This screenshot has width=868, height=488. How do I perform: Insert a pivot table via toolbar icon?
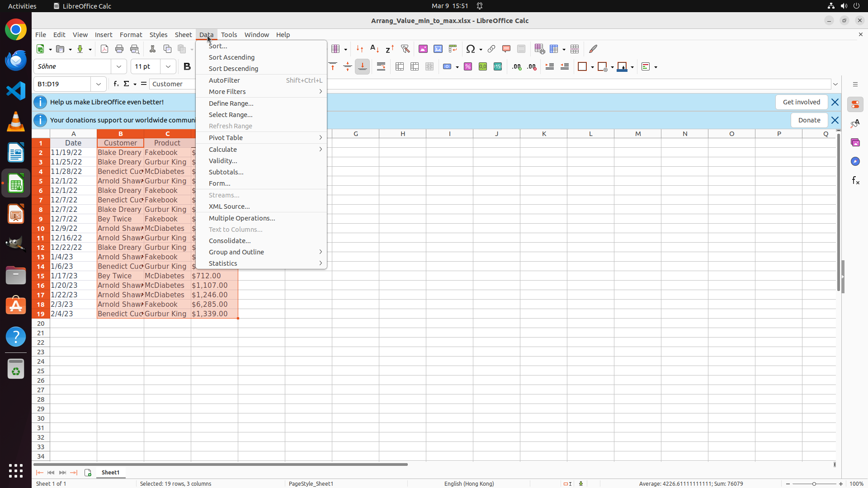(x=453, y=49)
